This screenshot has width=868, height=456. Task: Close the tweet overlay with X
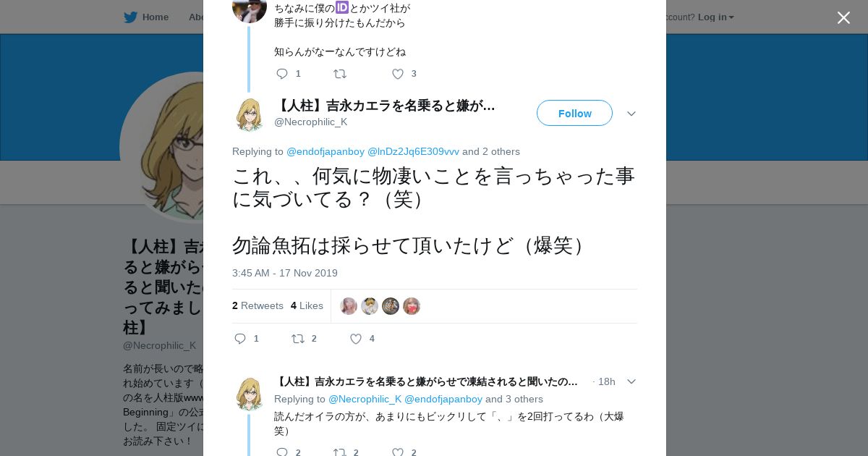843,17
